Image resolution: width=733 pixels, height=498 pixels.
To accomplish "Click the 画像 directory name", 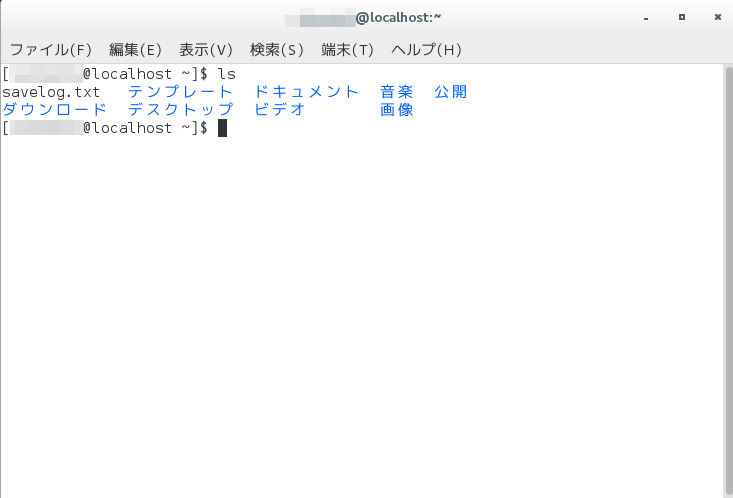I will 396,109.
